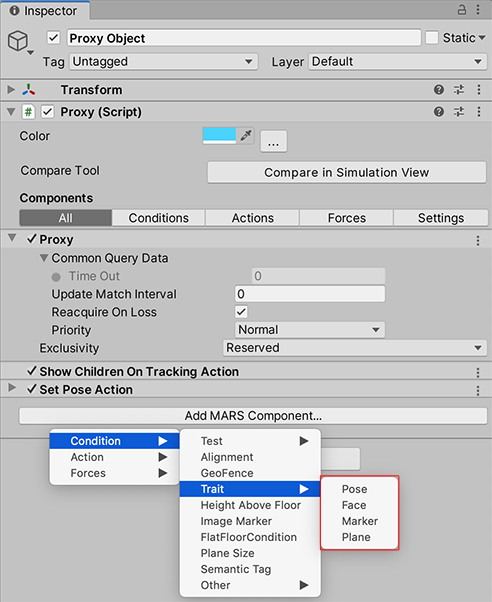The height and width of the screenshot is (602, 492).
Task: Switch to the Conditions tab
Action: coord(159,218)
